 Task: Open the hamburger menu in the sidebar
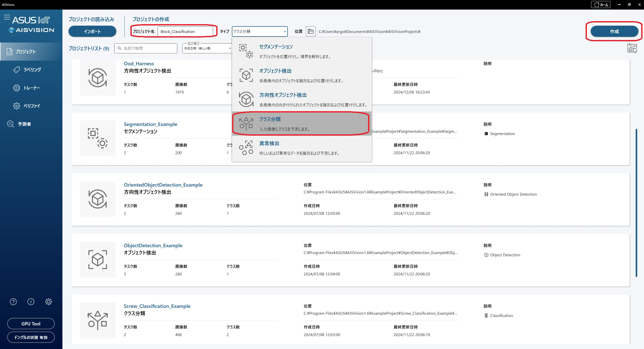click(7, 17)
